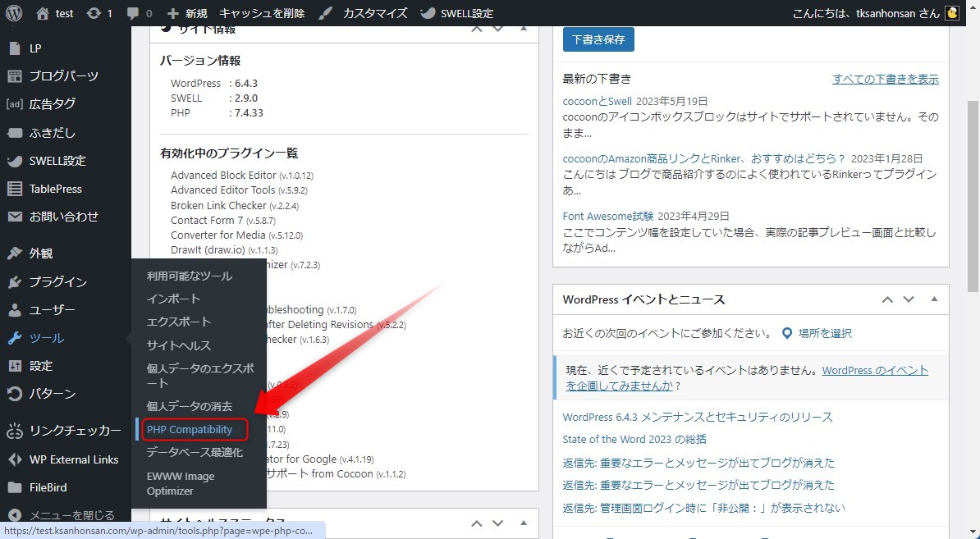Move WordPress イベントとニュース panel down
Screen dimensions: 980x539
point(909,299)
